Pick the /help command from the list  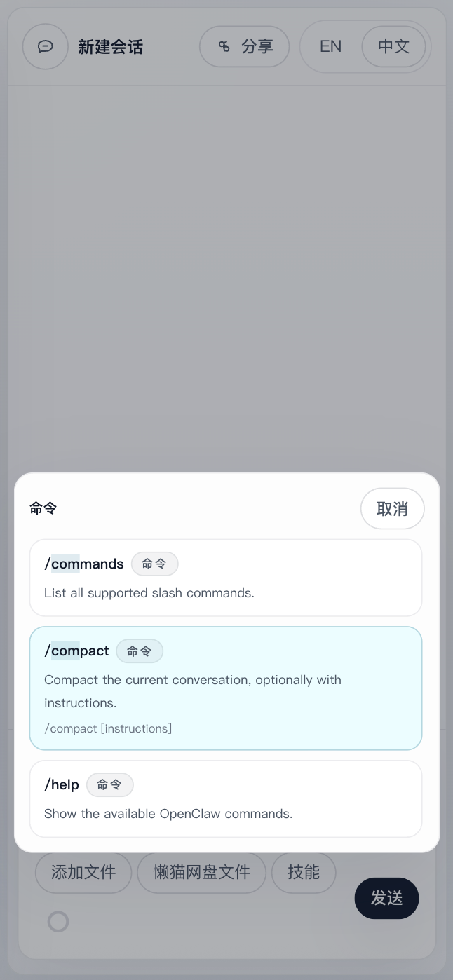(x=226, y=799)
